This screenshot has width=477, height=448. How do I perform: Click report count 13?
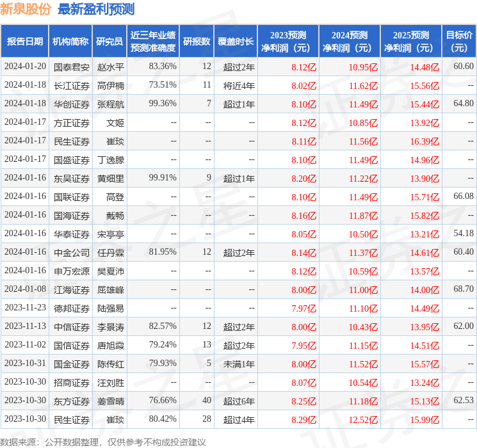click(207, 344)
